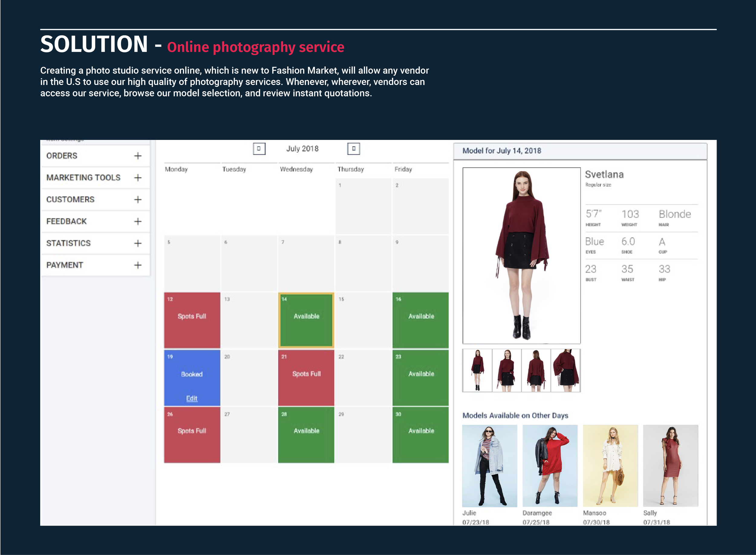Open the PAYMENT menu item

coord(64,265)
